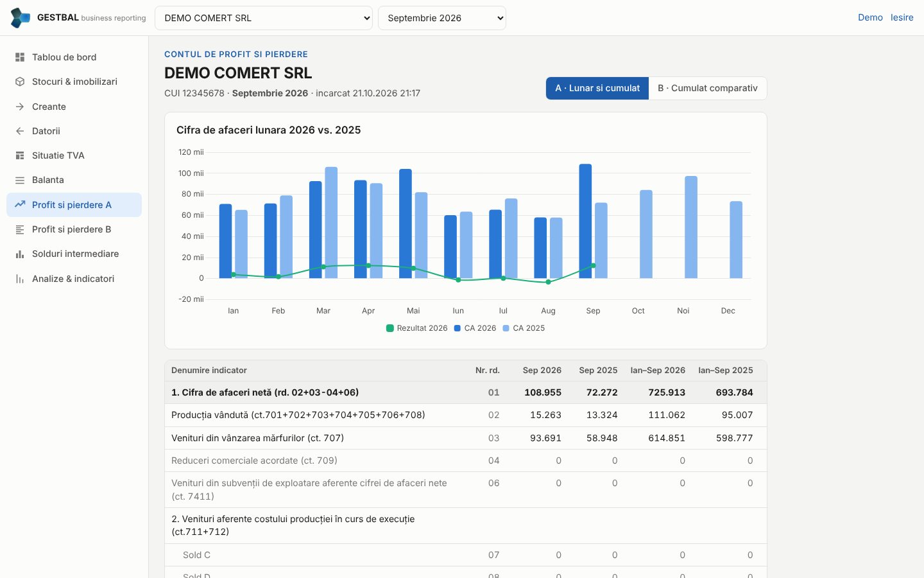Toggle the Rezultat 2026 legend series
This screenshot has width=924, height=578.
click(416, 328)
